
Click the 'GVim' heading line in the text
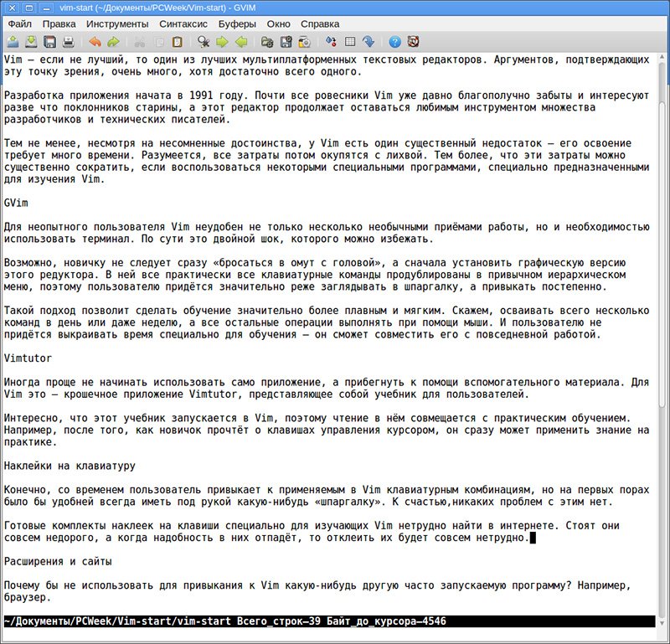pos(16,203)
